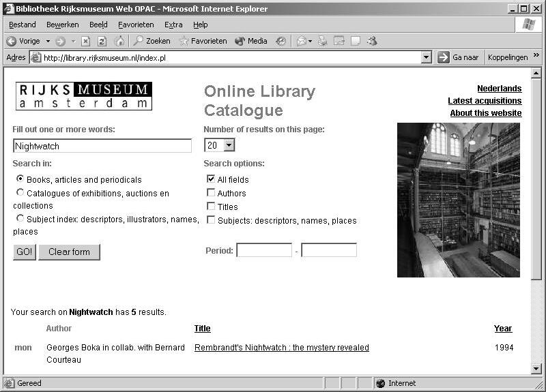The width and height of the screenshot is (546, 392).
Task: Open Rembrandt's Nightwatch : the mystery revealed
Action: [x=282, y=348]
